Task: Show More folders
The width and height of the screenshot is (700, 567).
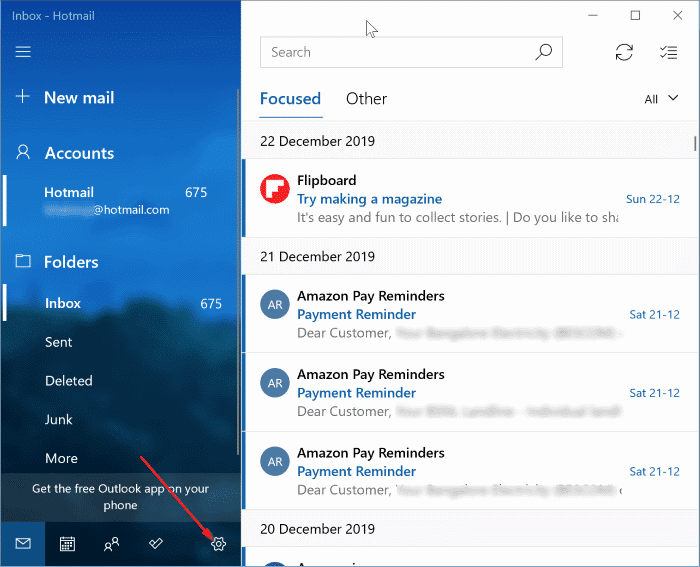Action: (x=62, y=459)
